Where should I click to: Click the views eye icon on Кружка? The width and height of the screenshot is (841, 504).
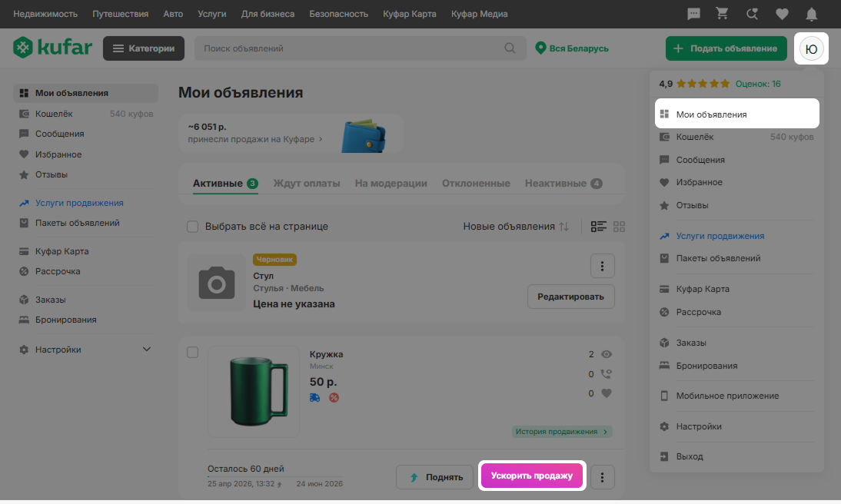pyautogui.click(x=606, y=354)
